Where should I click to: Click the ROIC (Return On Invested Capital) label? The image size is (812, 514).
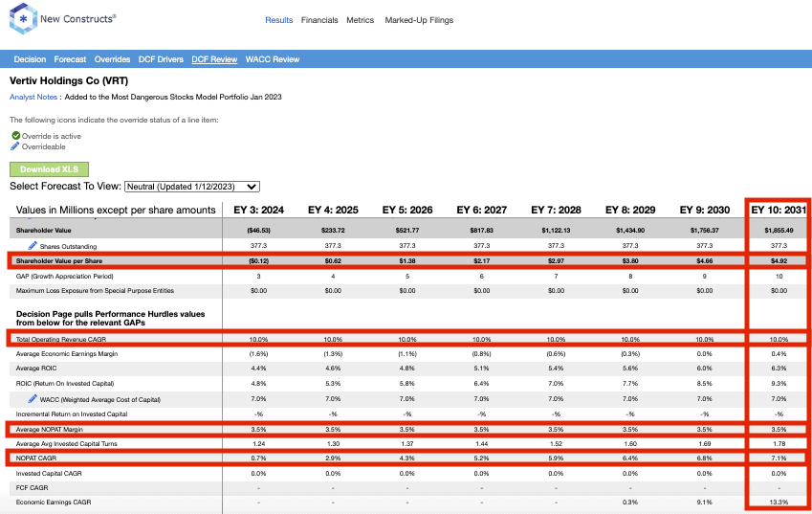point(65,384)
